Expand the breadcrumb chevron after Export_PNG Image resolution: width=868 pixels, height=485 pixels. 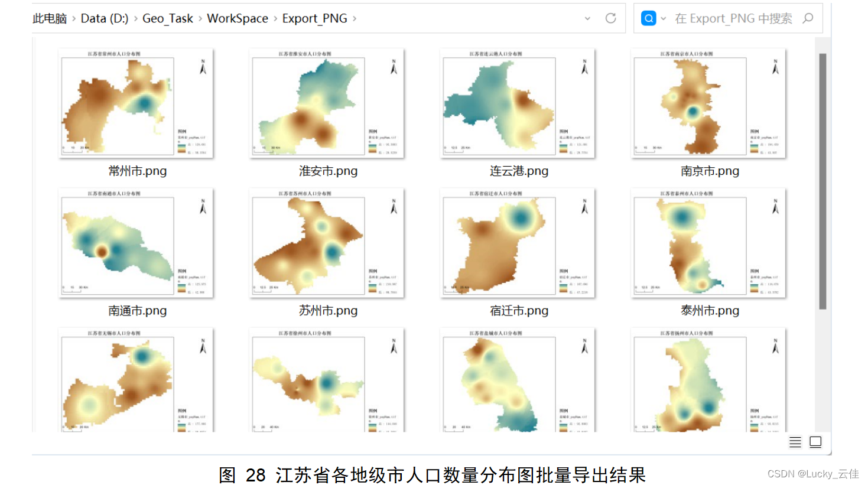[x=353, y=18]
